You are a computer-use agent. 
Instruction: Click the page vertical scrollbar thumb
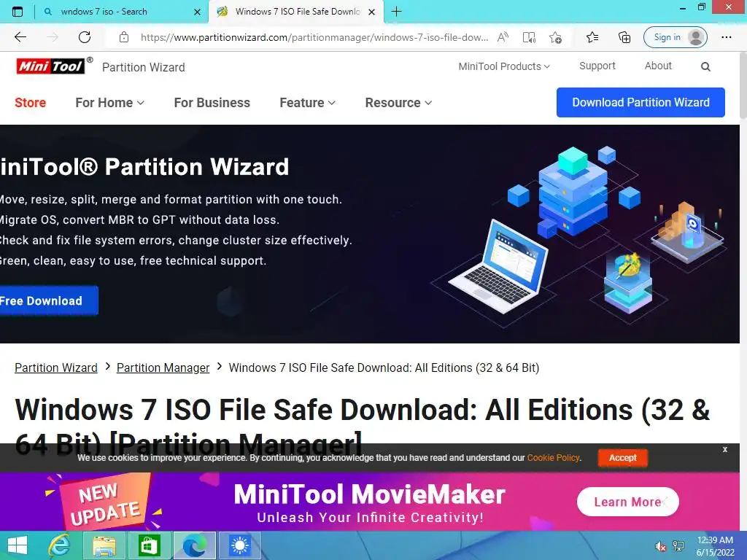coord(743,86)
